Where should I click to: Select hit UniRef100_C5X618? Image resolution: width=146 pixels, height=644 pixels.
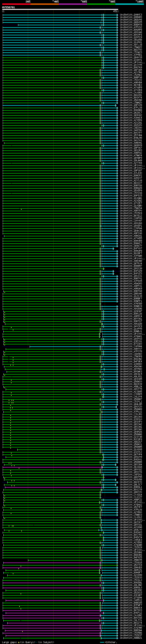click(x=131, y=562)
